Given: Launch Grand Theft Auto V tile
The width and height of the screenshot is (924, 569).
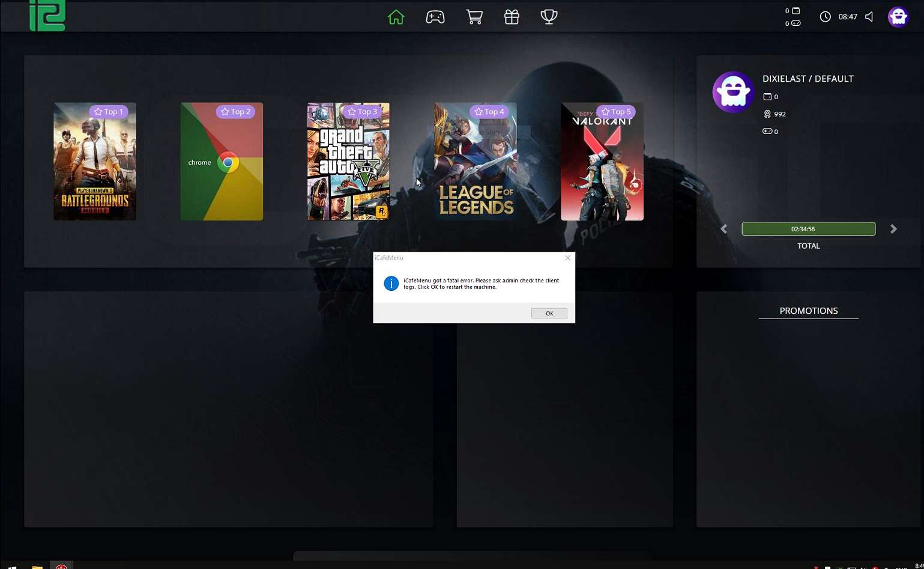Looking at the screenshot, I should tap(348, 162).
